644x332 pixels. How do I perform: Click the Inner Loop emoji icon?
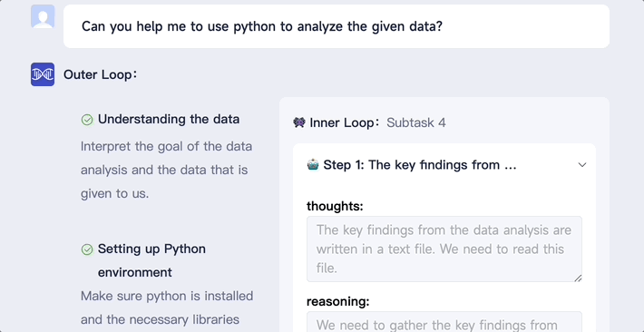pos(299,122)
